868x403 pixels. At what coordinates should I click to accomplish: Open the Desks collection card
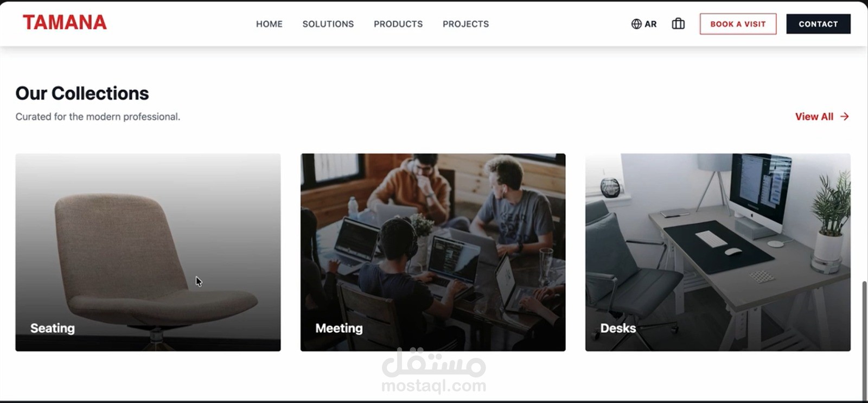pyautogui.click(x=718, y=252)
